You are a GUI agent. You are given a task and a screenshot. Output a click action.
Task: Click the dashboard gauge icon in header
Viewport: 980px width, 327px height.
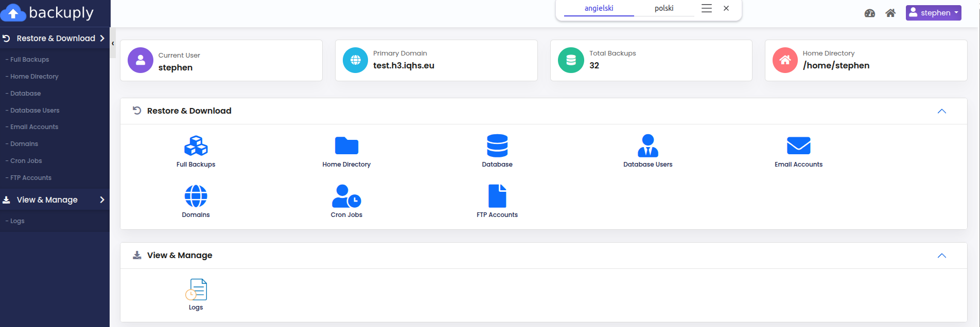(870, 13)
